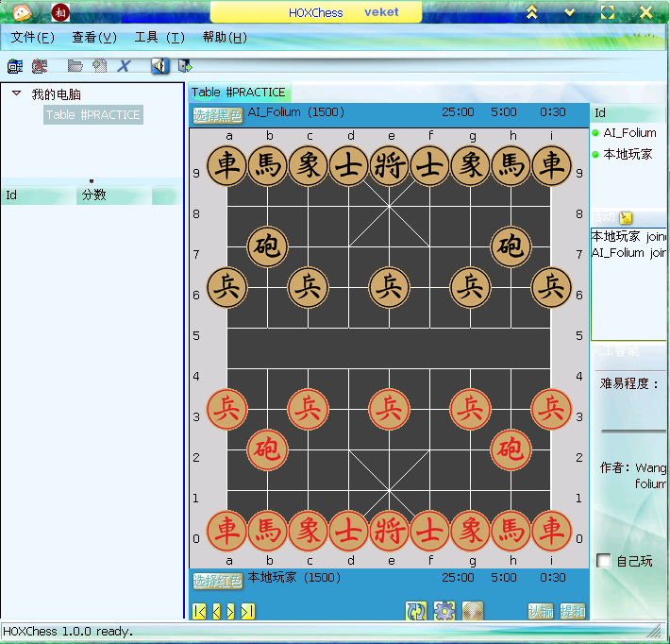Image resolution: width=670 pixels, height=644 pixels.
Task: Click the 选择黑色 button
Action: pos(217,115)
